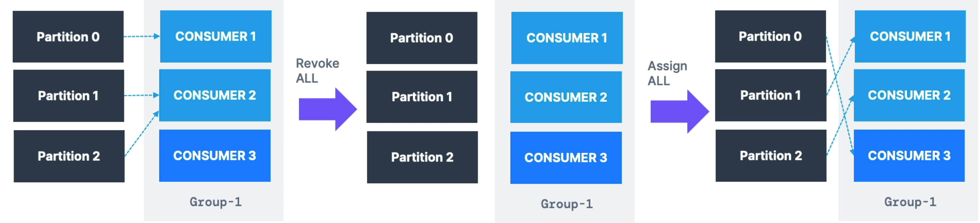Select Partition 1 in the leftmost diagram

(x=69, y=96)
